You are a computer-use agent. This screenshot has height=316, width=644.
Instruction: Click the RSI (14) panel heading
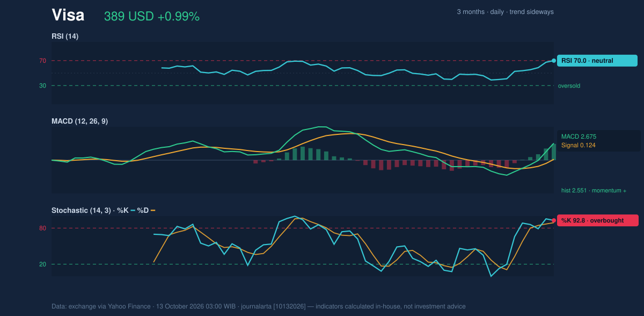pyautogui.click(x=65, y=37)
